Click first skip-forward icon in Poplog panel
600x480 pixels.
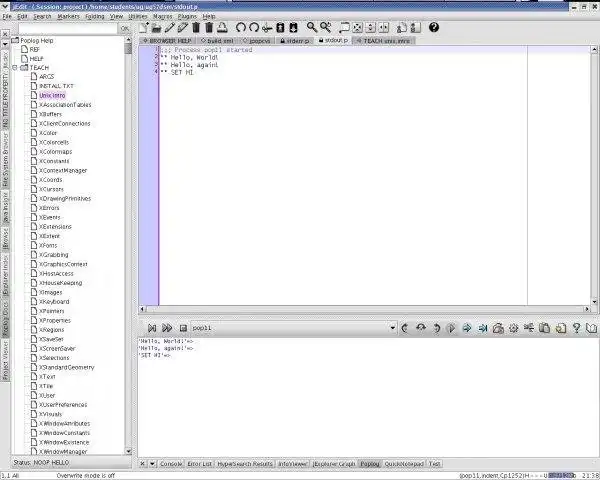click(x=152, y=328)
